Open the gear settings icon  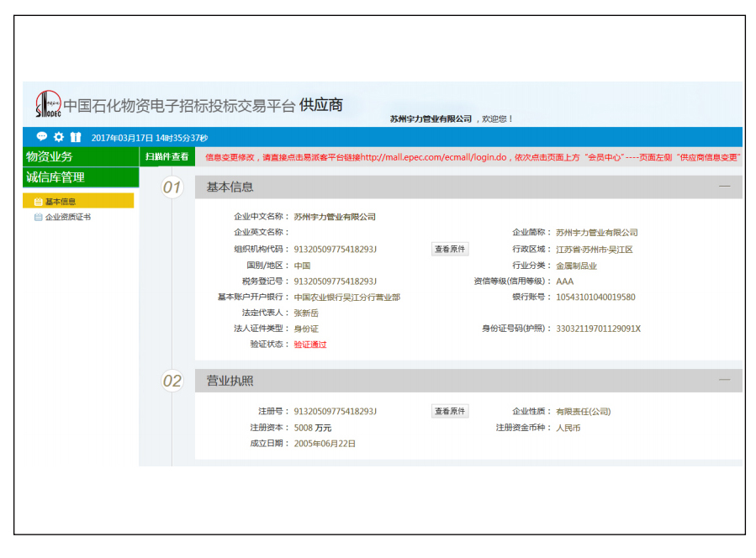tap(59, 137)
